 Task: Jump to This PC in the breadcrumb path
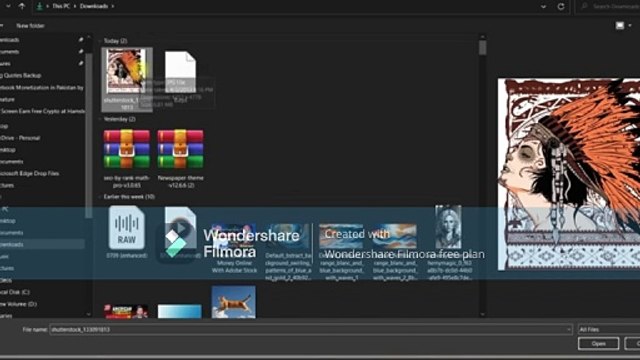pos(61,6)
